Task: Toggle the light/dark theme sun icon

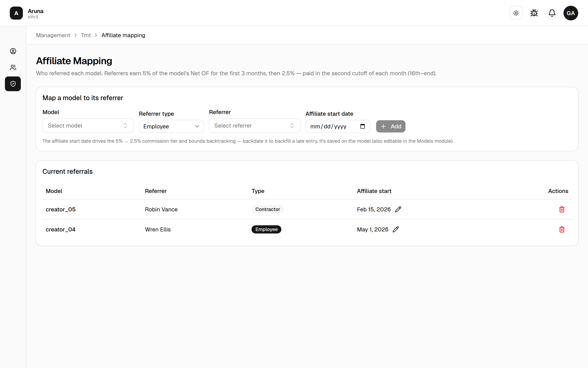Action: pos(516,13)
